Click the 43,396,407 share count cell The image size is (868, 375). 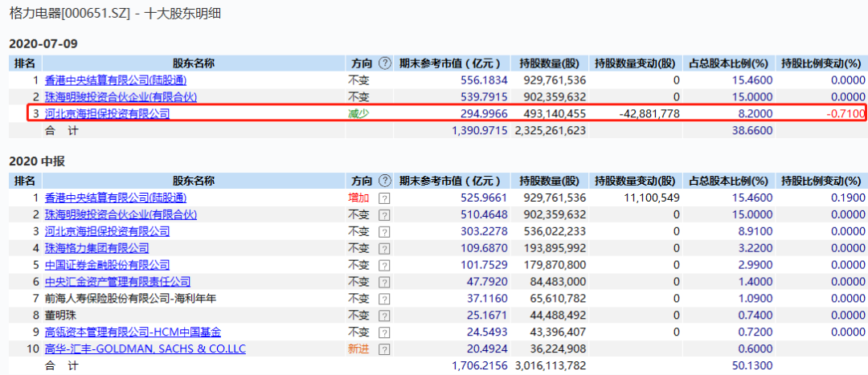click(x=556, y=332)
